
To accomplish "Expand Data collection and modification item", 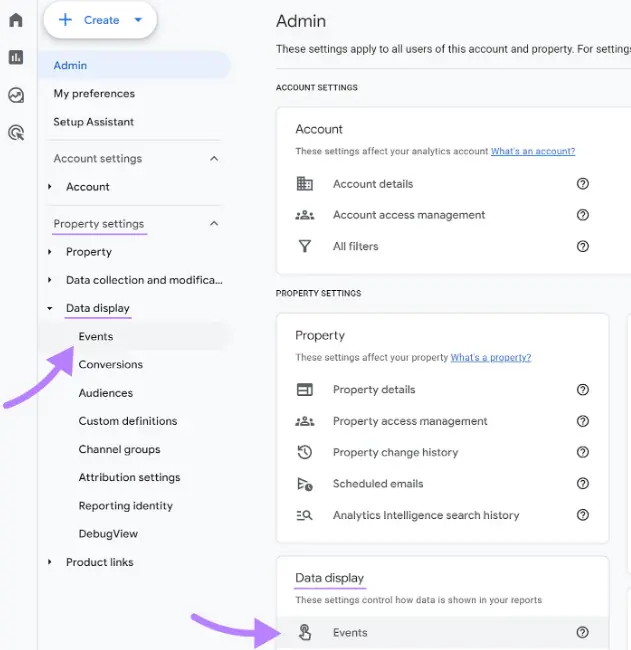I will pyautogui.click(x=50, y=280).
